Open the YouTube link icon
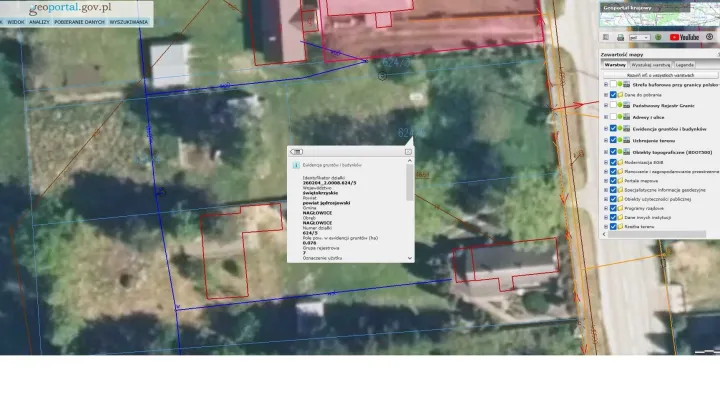The image size is (720, 420). pos(684,37)
